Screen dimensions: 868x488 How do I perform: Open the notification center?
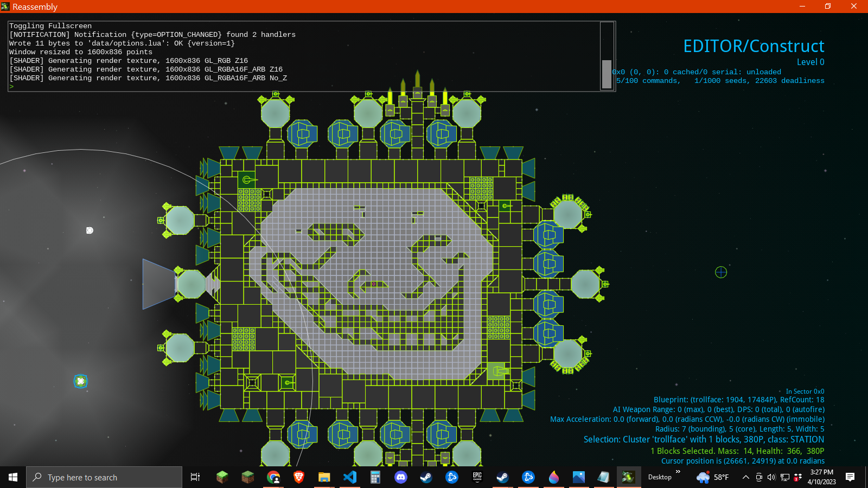coord(850,477)
